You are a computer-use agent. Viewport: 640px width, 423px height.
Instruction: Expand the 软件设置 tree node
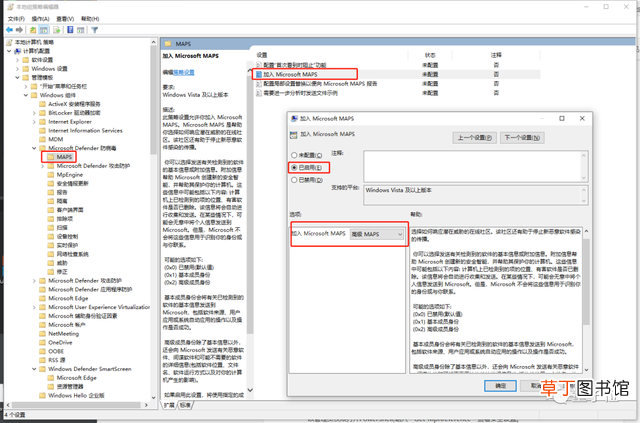coord(18,60)
